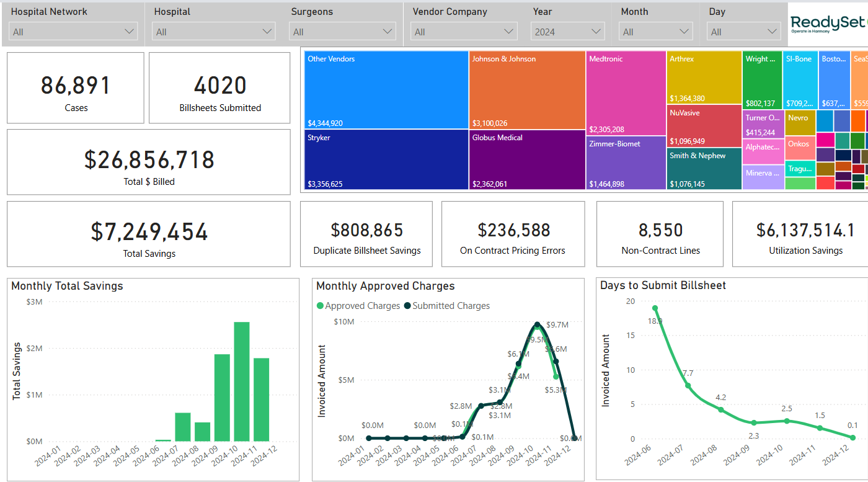
Task: Expand the Vendor Company dropdown
Action: [464, 32]
